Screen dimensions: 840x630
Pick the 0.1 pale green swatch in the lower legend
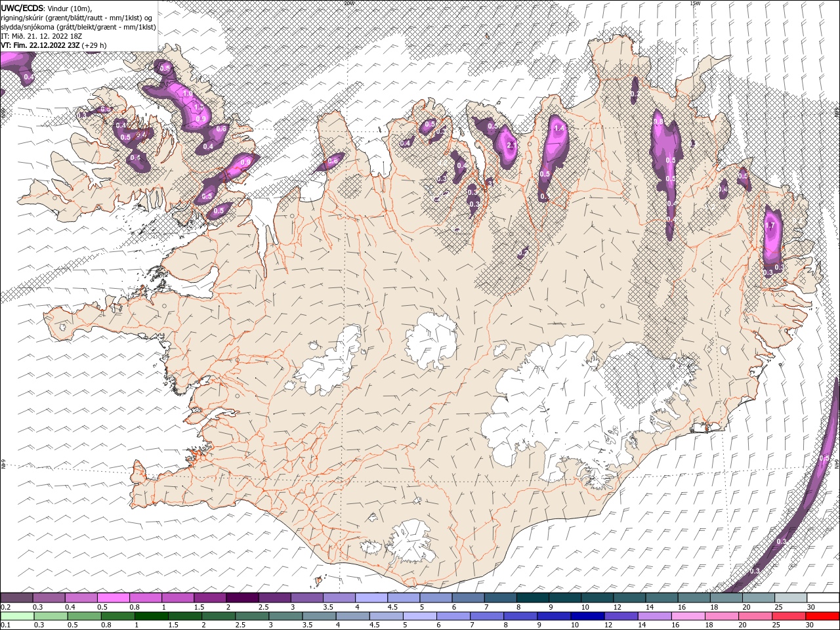pyautogui.click(x=16, y=616)
